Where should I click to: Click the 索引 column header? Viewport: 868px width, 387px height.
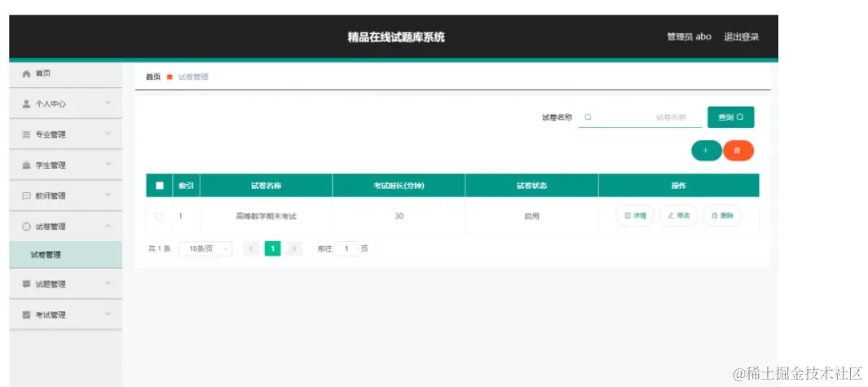tap(187, 186)
